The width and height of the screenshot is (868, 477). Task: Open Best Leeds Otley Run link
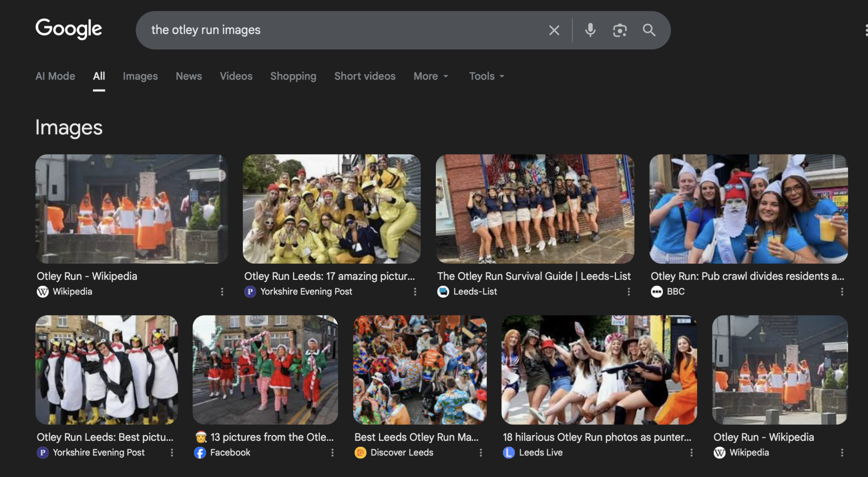point(416,437)
